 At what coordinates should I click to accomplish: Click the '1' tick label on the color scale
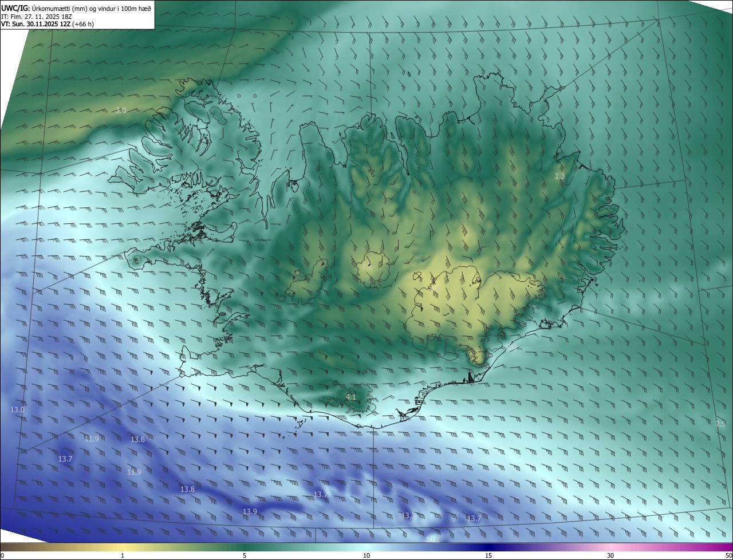coord(123,555)
